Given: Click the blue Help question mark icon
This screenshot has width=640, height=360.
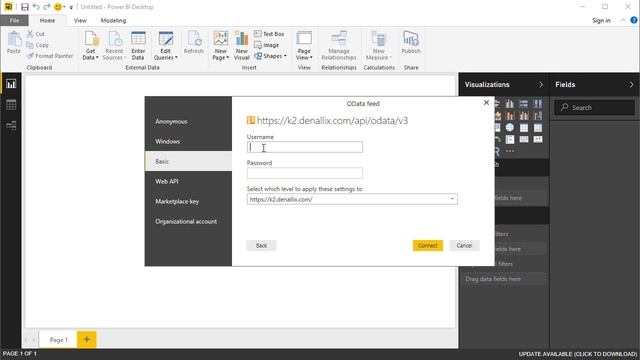Looking at the screenshot, I should (634, 20).
